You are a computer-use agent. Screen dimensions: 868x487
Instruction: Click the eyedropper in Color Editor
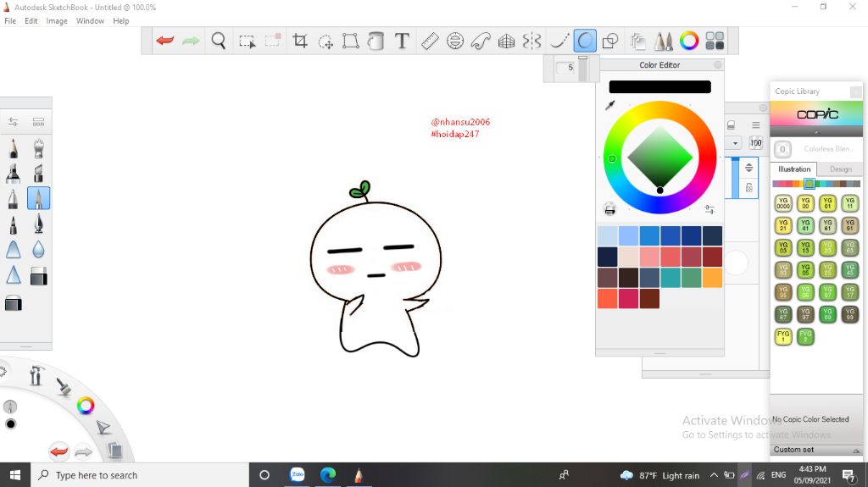[x=610, y=105]
